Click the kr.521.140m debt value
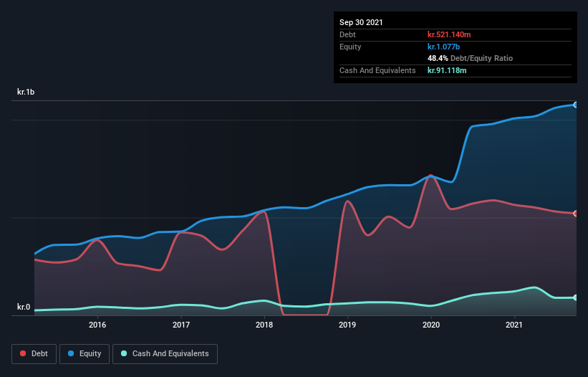The width and height of the screenshot is (588, 377). tap(449, 34)
